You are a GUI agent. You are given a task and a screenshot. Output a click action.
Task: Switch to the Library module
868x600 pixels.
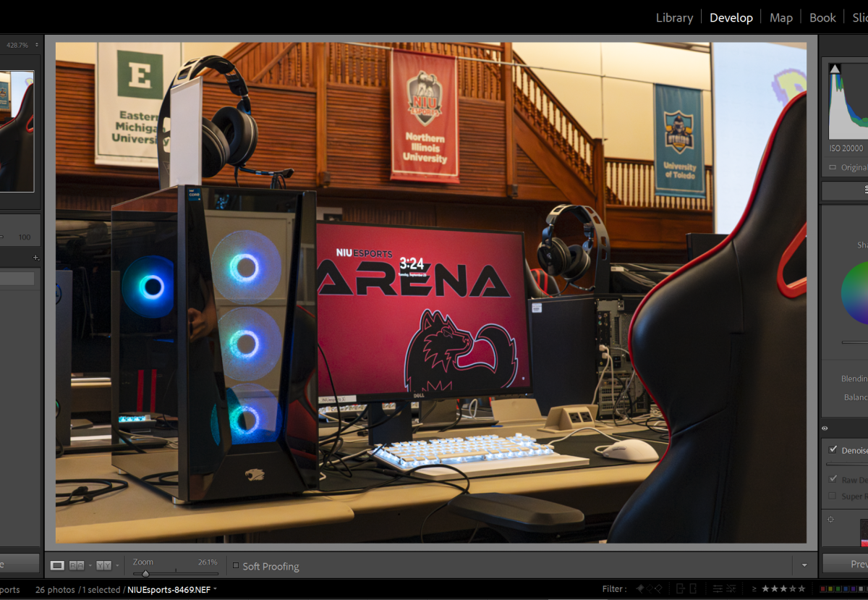tap(674, 17)
